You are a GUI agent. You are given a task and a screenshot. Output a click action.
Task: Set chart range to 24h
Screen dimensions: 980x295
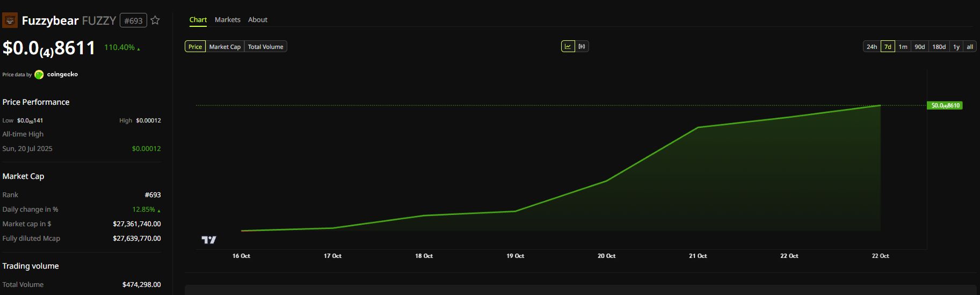[x=872, y=47]
